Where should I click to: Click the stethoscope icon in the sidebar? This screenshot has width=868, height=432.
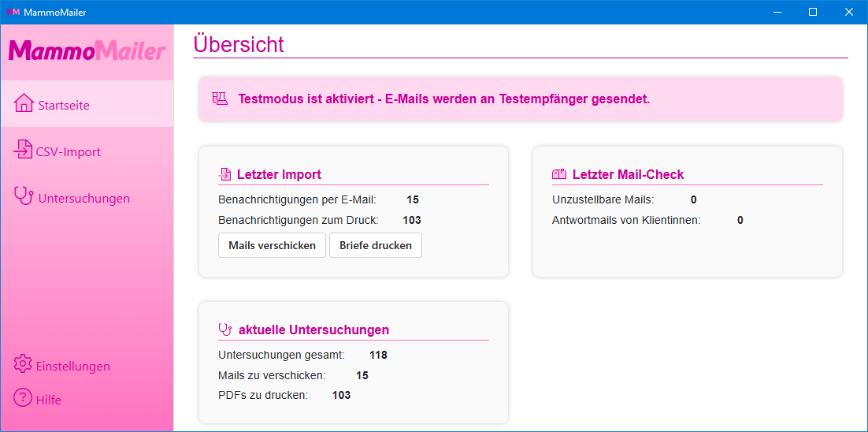(x=24, y=196)
